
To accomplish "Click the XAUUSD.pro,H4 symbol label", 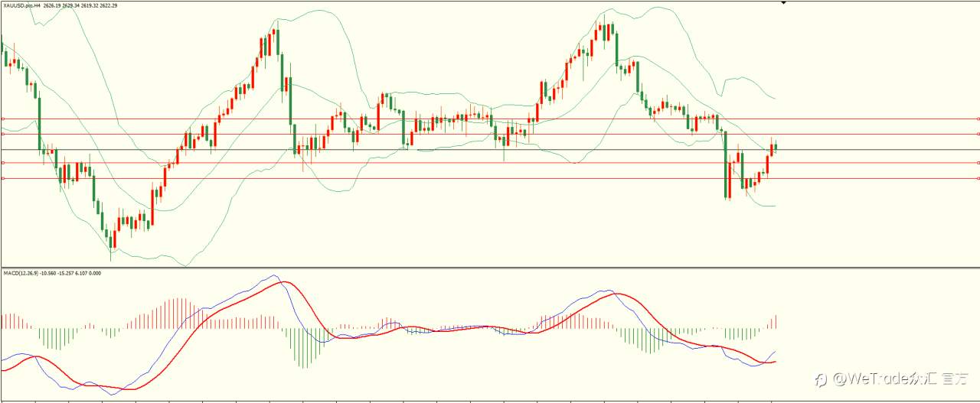I will pyautogui.click(x=22, y=5).
